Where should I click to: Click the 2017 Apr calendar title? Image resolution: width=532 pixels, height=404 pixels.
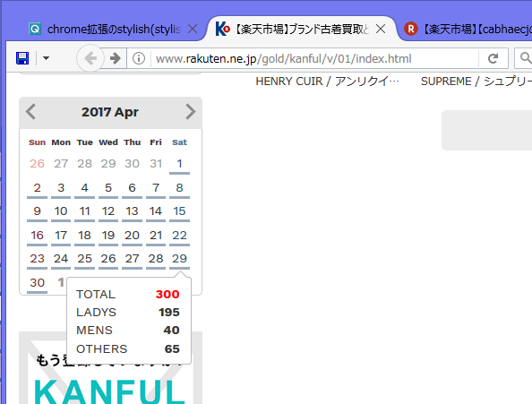pyautogui.click(x=110, y=112)
